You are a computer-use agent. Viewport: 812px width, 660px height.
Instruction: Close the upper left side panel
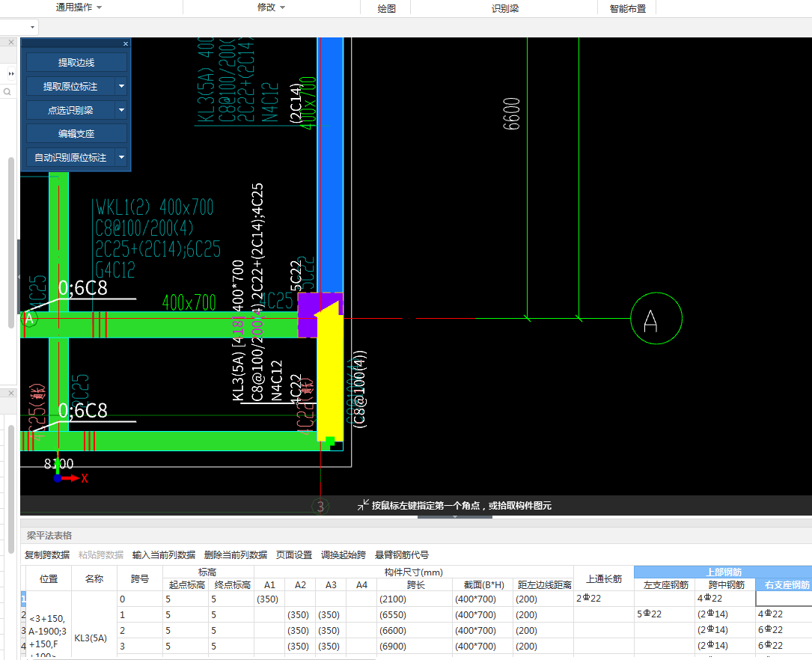[x=11, y=42]
